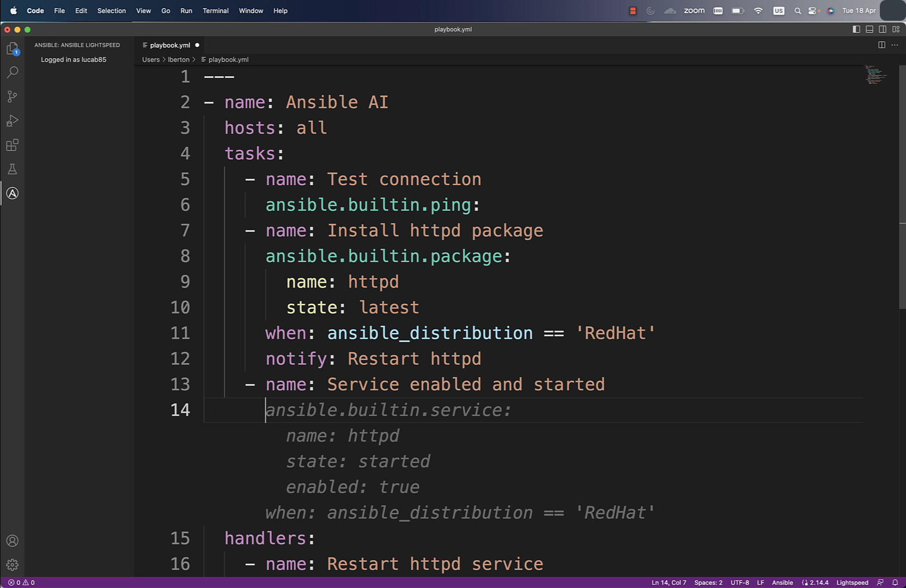The image size is (906, 588).
Task: Toggle the secondary side bar layout icon
Action: (x=883, y=29)
